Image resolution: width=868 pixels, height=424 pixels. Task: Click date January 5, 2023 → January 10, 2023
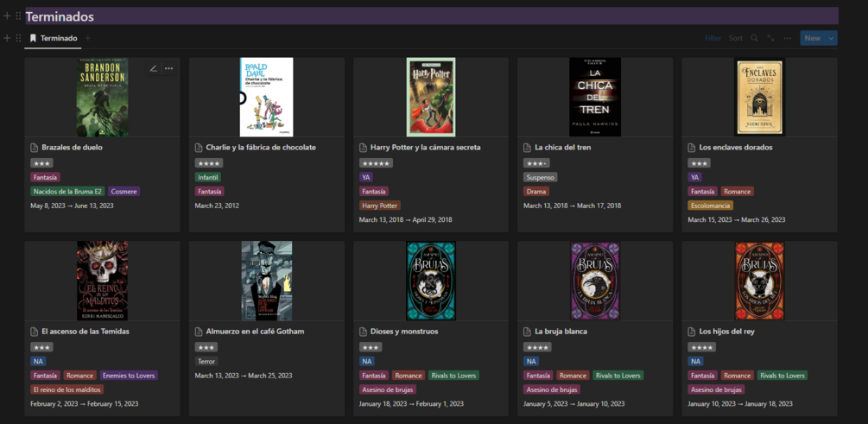click(x=574, y=403)
